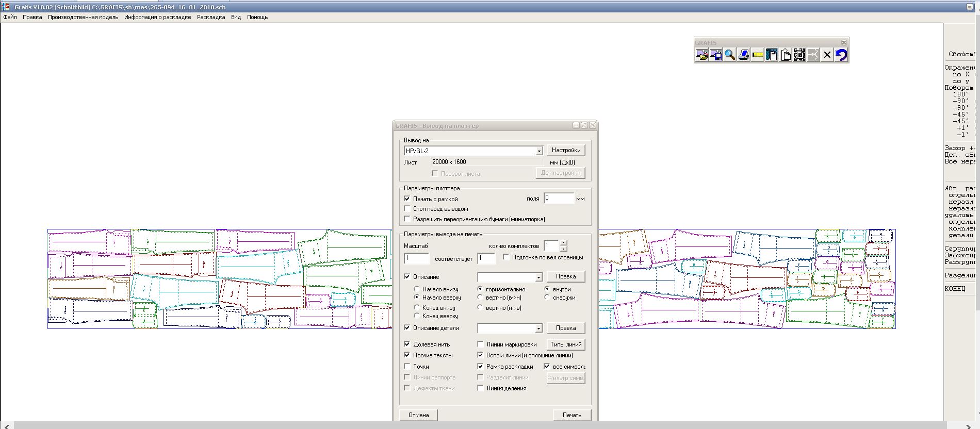The height and width of the screenshot is (429, 980).
Task: Click the 'Печать' button
Action: click(572, 415)
